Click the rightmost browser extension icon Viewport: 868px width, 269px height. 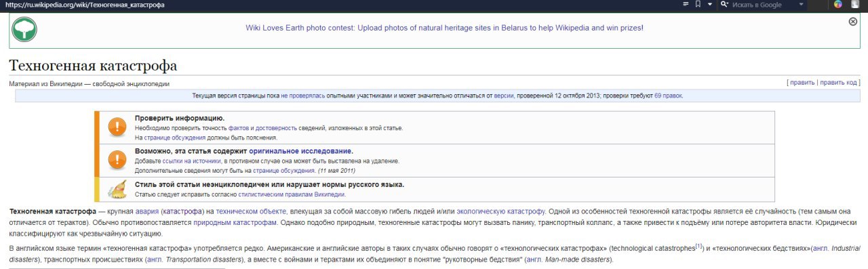click(856, 4)
